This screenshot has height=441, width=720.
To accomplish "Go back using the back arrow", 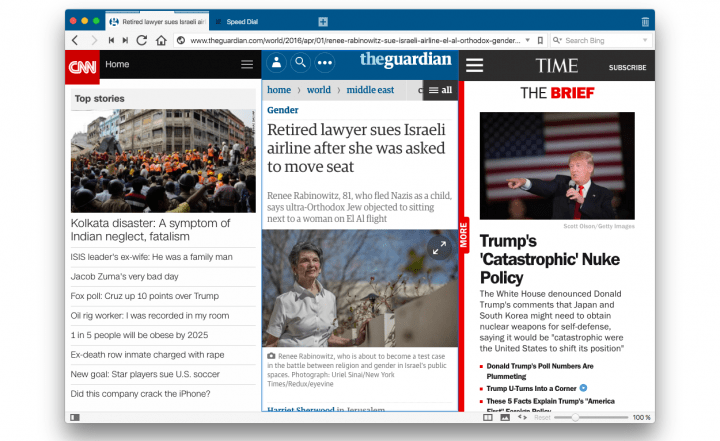I will (x=75, y=40).
